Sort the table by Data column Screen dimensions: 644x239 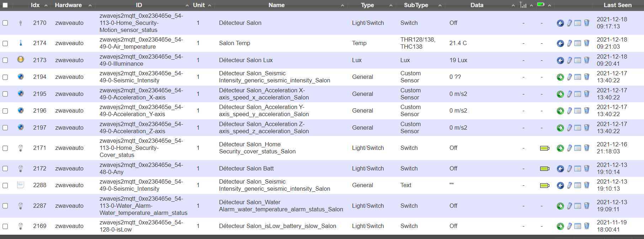(x=477, y=5)
